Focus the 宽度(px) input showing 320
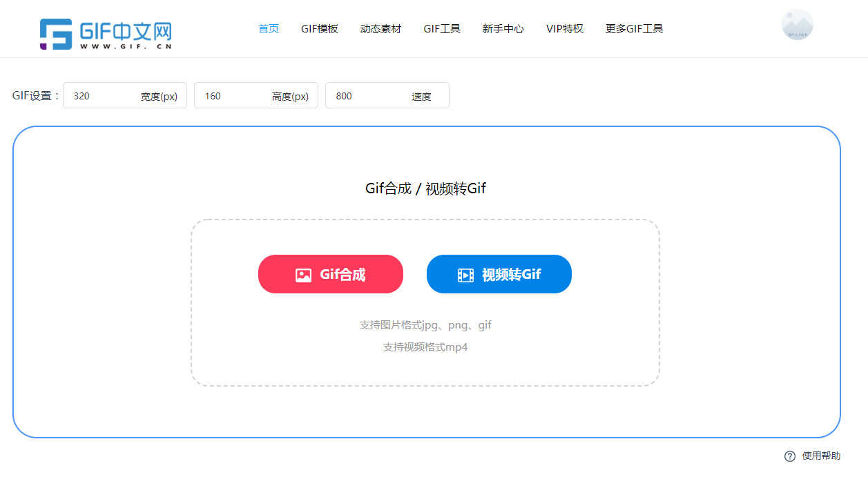Image resolution: width=868 pixels, height=477 pixels. [x=125, y=95]
